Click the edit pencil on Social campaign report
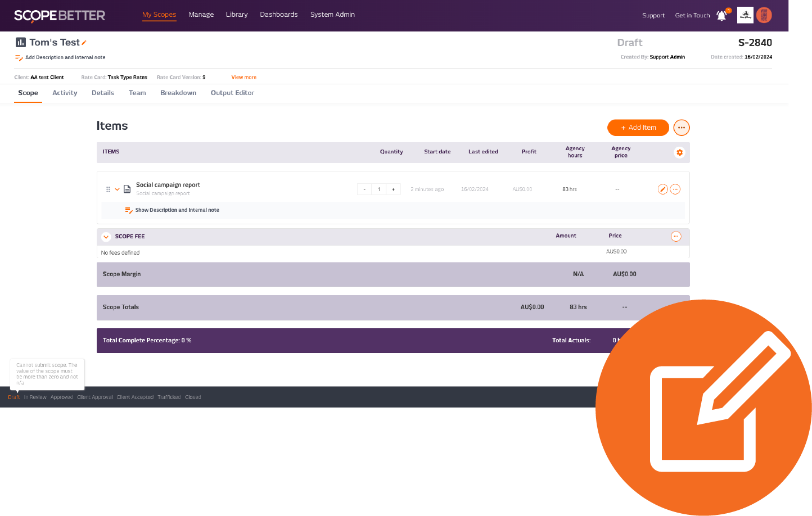This screenshot has height=516, width=812. [662, 189]
